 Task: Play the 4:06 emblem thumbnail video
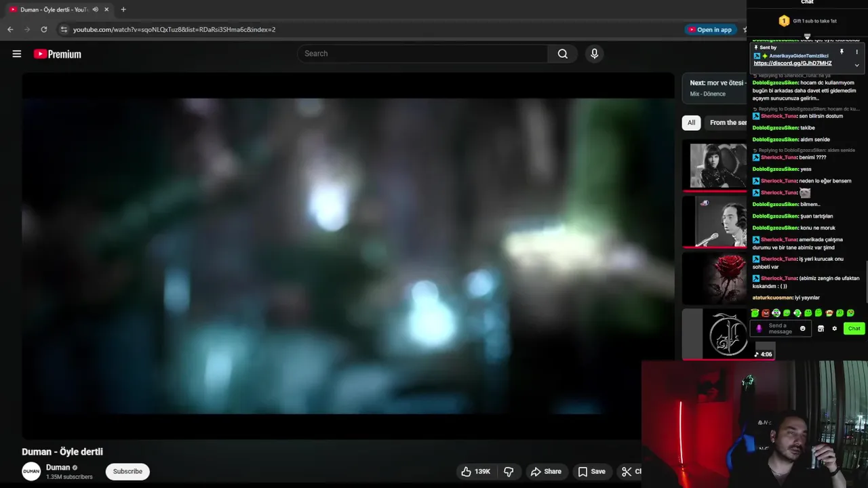tap(728, 333)
